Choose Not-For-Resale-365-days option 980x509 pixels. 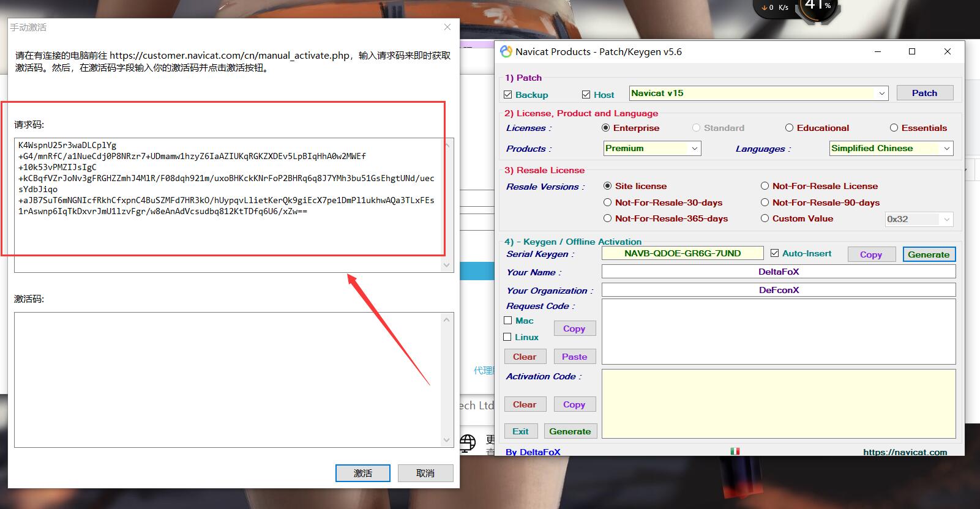[x=607, y=218]
